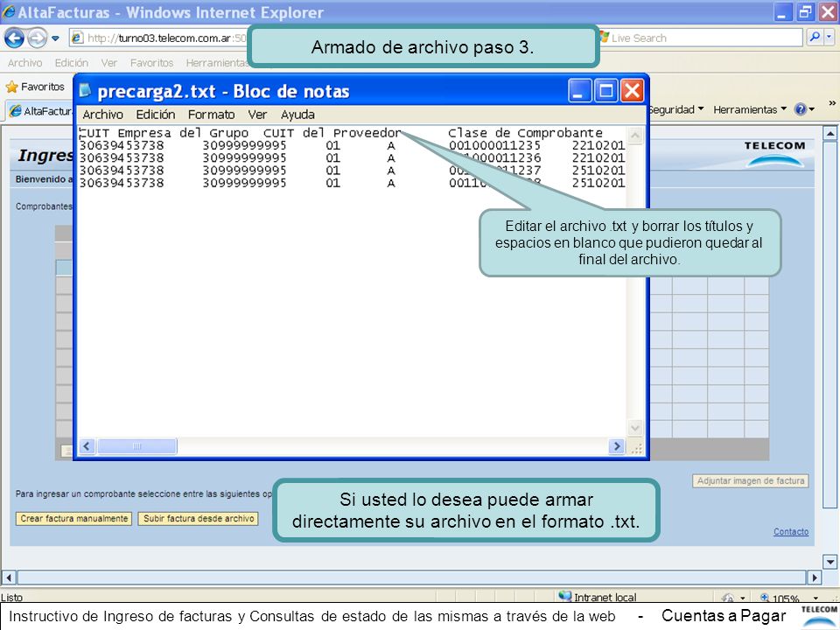Image resolution: width=840 pixels, height=630 pixels.
Task: Click Notepad's horizontal scroll right arrow
Action: click(617, 445)
